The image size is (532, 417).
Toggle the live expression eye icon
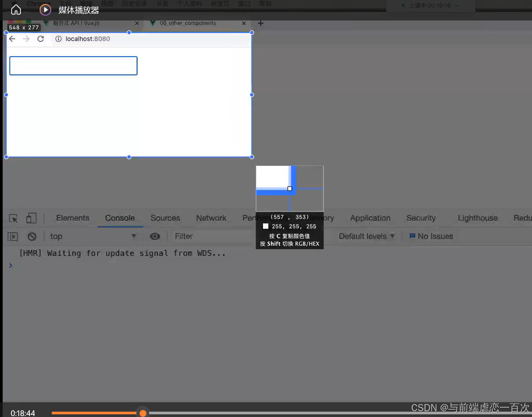pos(155,236)
